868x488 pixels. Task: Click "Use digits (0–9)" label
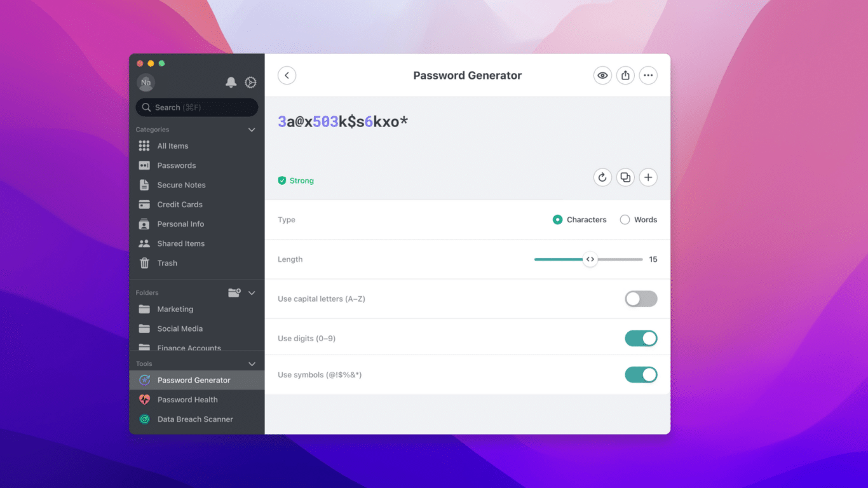coord(306,339)
